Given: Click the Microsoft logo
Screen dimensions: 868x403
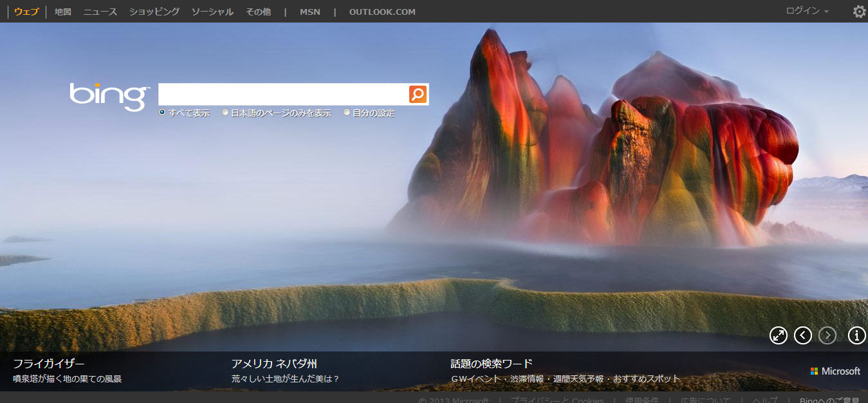Looking at the screenshot, I should click(835, 371).
